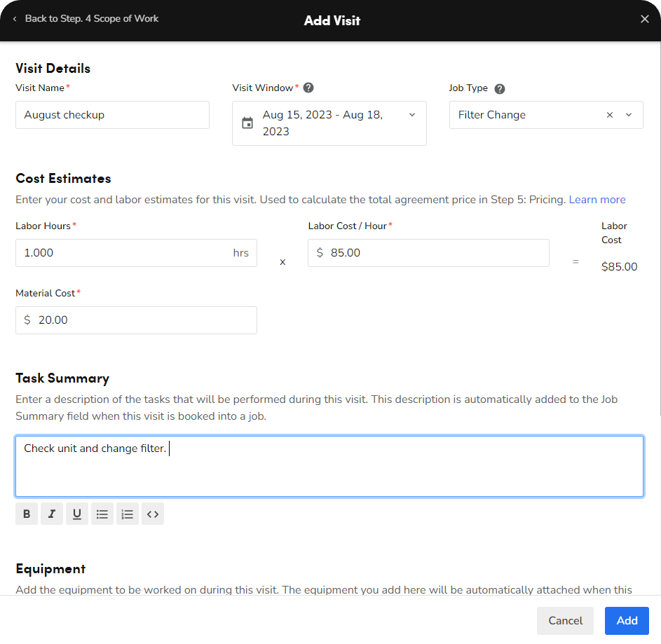Expand the Filter Change selector chevron
The image size is (661, 644).
coord(629,114)
